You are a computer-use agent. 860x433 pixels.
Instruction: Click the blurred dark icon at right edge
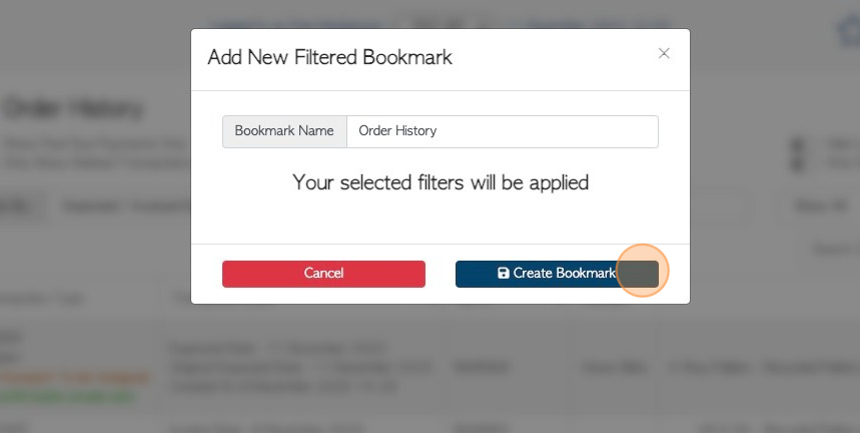[x=798, y=155]
